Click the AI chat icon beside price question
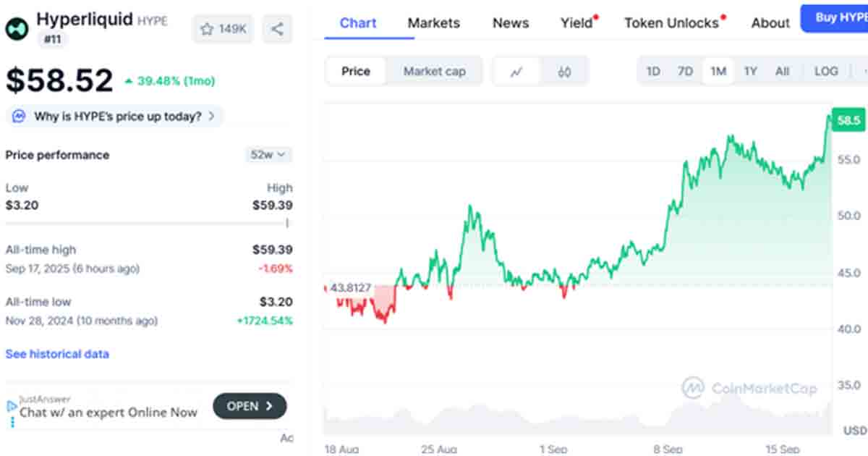This screenshot has height=456, width=868. click(x=20, y=116)
